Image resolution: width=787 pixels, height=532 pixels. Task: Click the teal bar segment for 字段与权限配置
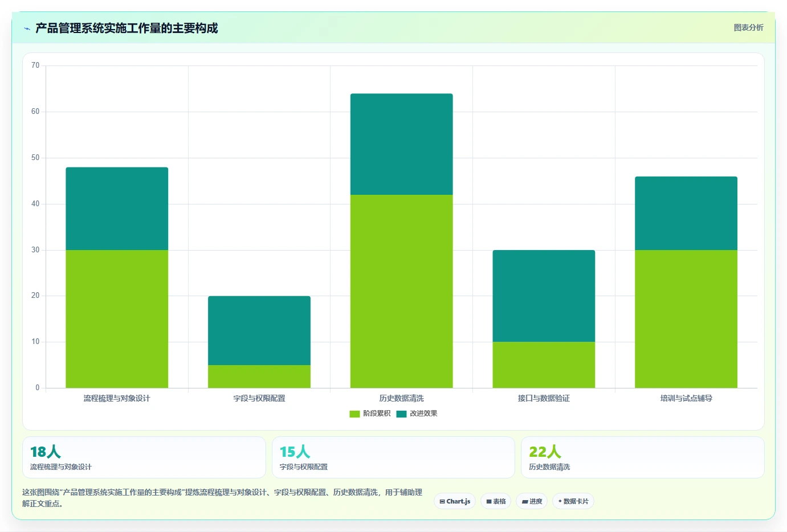coord(259,330)
